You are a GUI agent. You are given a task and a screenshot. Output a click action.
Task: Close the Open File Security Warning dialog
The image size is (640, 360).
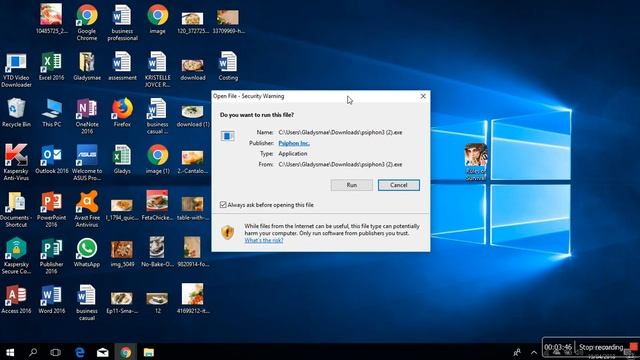point(423,96)
